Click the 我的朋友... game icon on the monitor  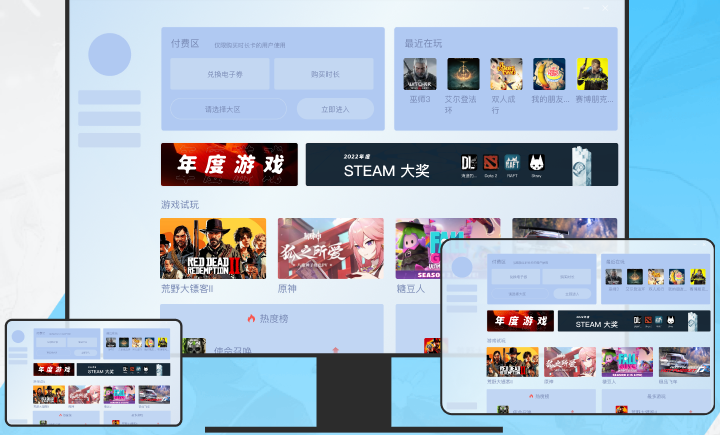click(549, 74)
